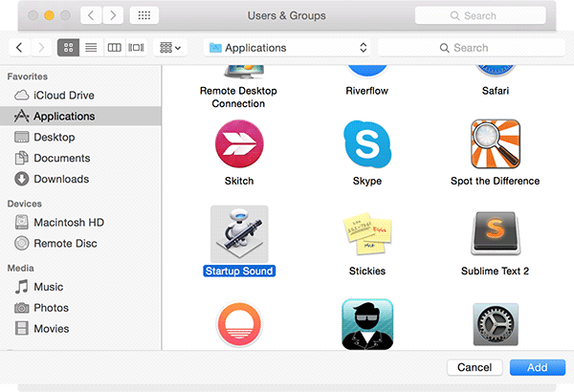The height and width of the screenshot is (392, 574).
Task: Select the System Preferences gear icon
Action: click(496, 324)
